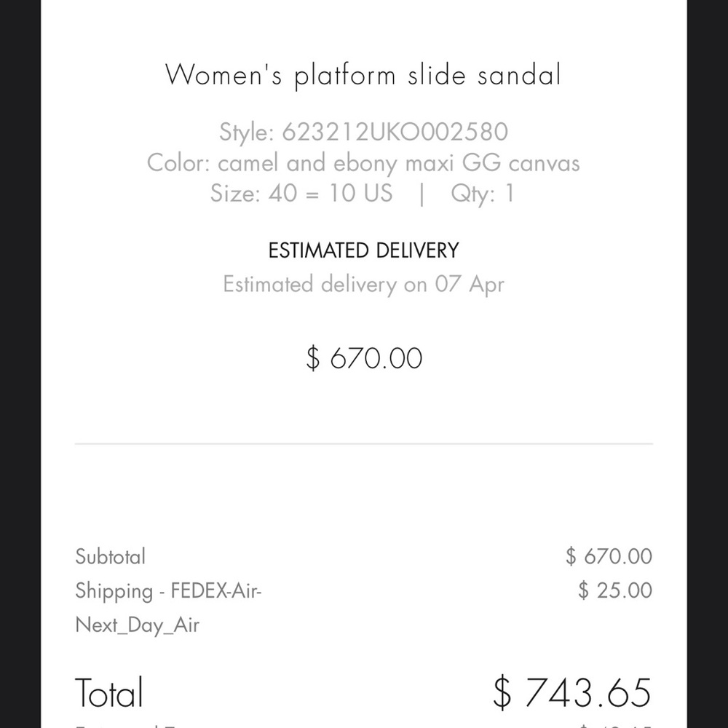Select the Size 40 = 10 US text
The image size is (728, 728).
pyautogui.click(x=301, y=193)
